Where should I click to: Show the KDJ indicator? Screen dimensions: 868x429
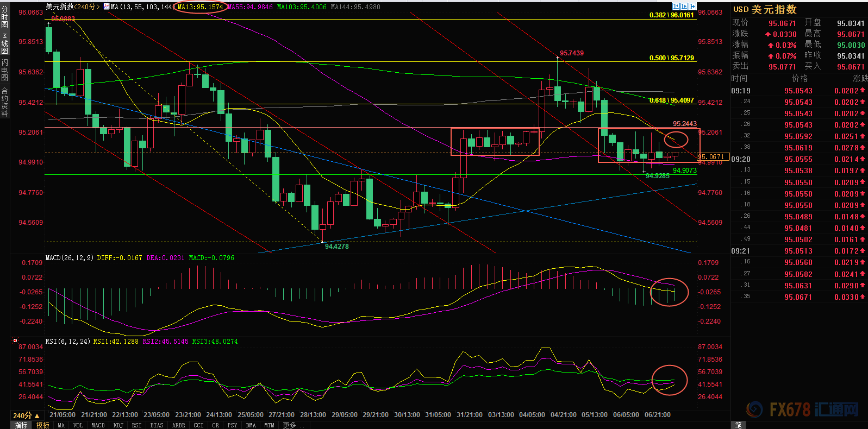point(118,425)
